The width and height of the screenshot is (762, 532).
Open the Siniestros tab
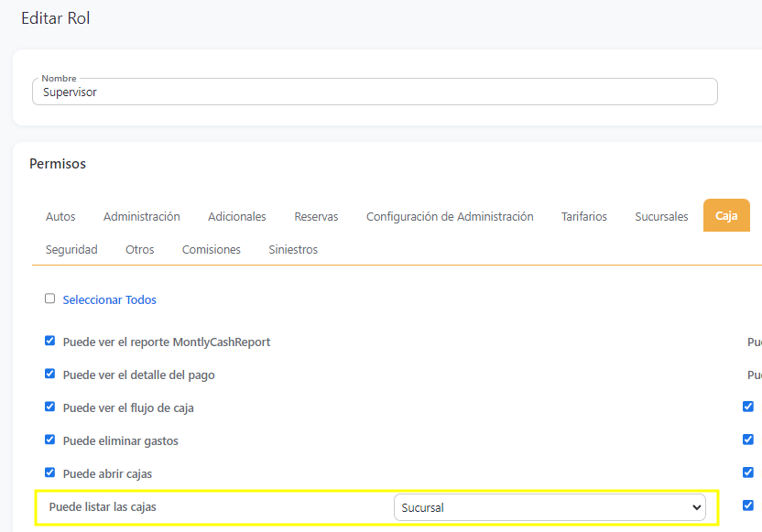293,250
